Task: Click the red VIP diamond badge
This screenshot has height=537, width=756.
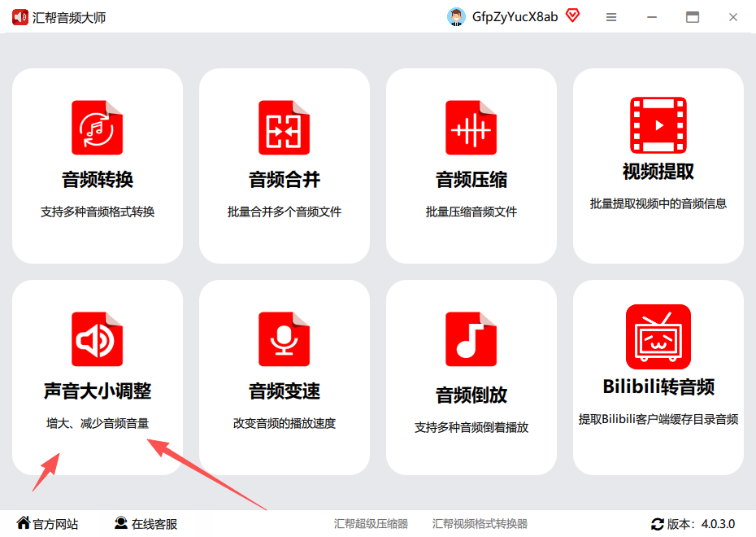Action: [572, 16]
